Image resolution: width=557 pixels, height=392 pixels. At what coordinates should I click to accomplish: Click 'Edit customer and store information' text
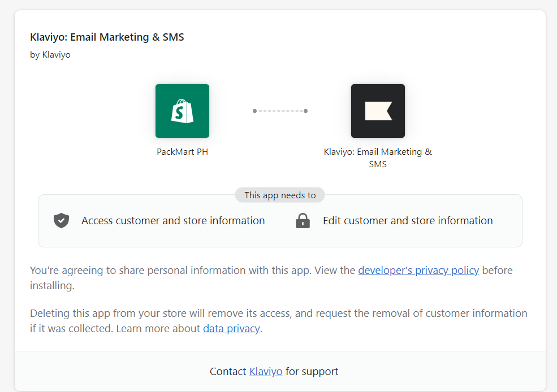point(408,221)
